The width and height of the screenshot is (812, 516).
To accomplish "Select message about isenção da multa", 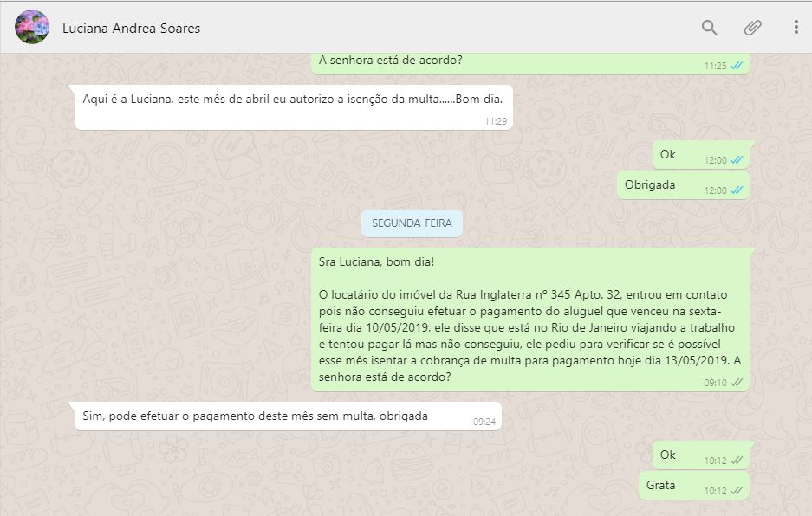I will click(x=294, y=107).
